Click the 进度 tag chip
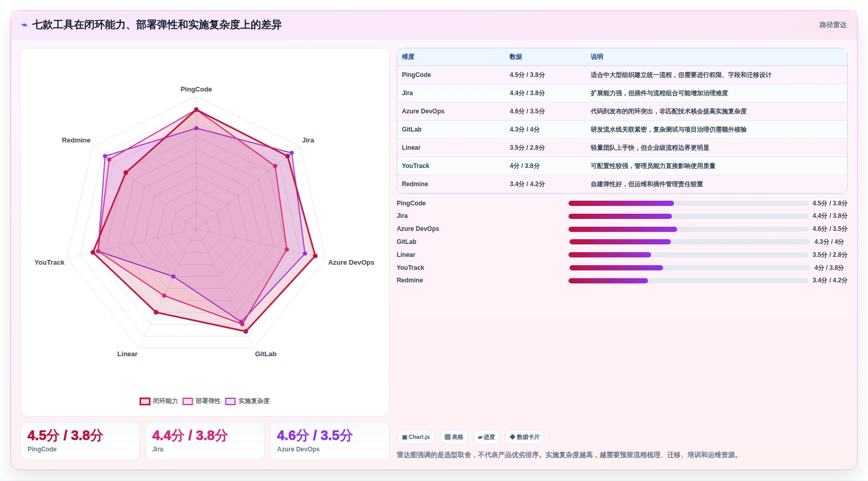Viewport: 868px width, 481px height. coord(486,437)
